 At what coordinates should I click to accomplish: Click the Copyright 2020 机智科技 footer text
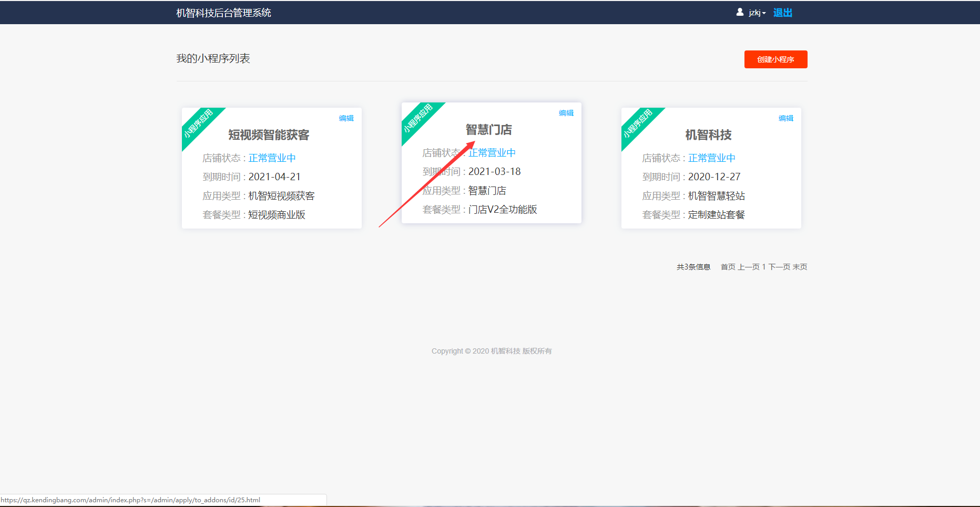point(492,351)
